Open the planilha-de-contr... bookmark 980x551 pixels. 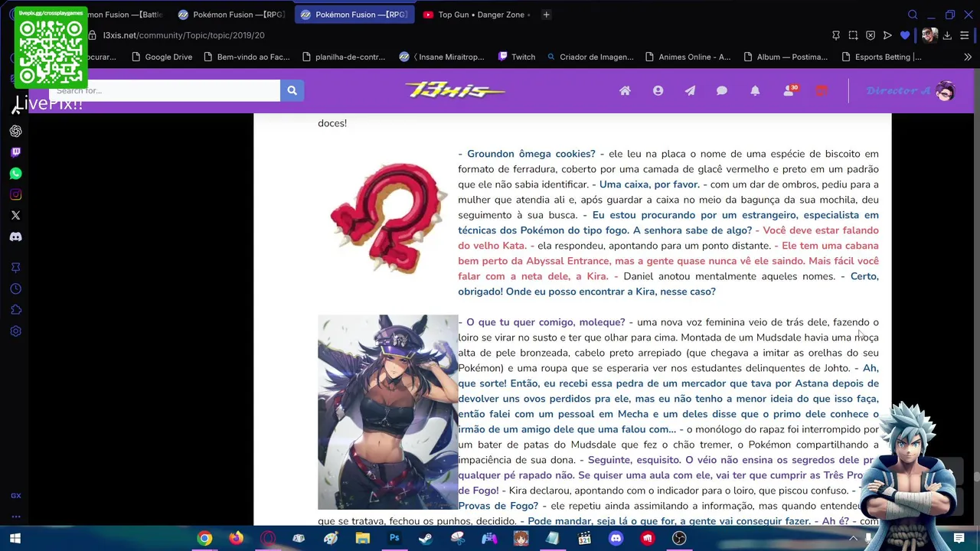[343, 57]
